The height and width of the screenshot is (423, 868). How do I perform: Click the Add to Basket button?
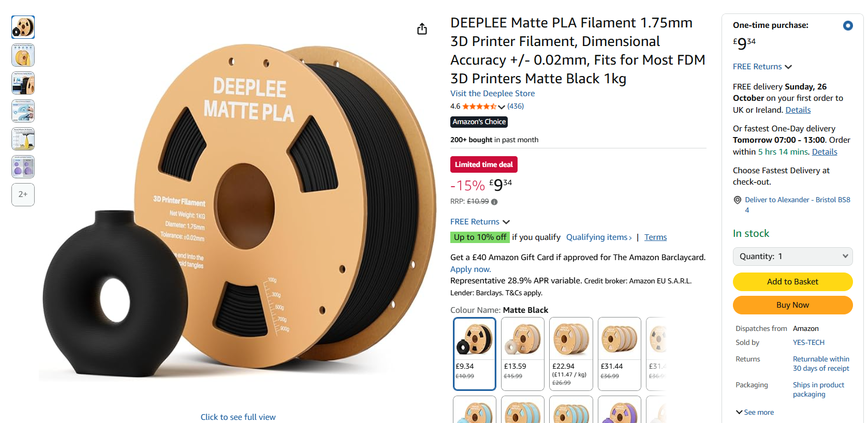[792, 282]
